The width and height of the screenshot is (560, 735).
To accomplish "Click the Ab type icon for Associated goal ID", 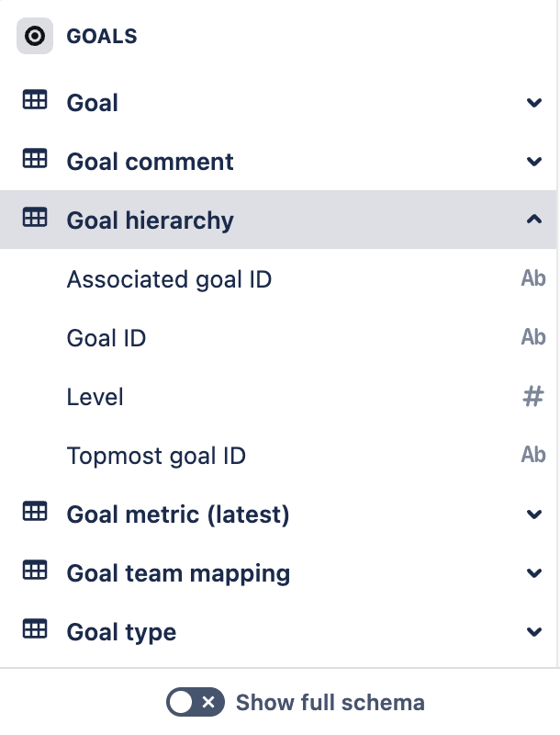I will 533,278.
